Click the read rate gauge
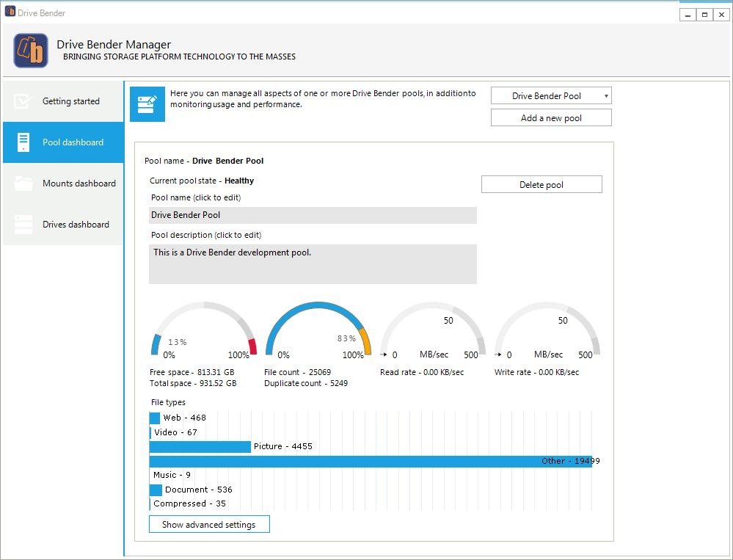 click(433, 330)
